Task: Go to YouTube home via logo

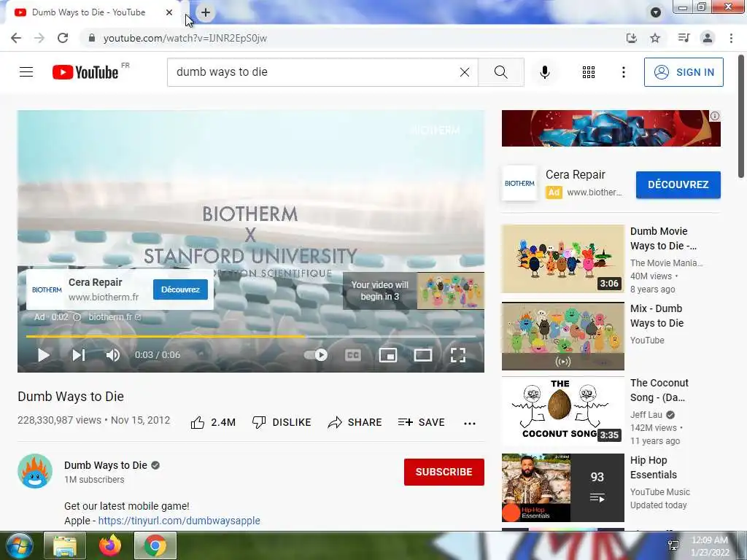Action: click(85, 72)
